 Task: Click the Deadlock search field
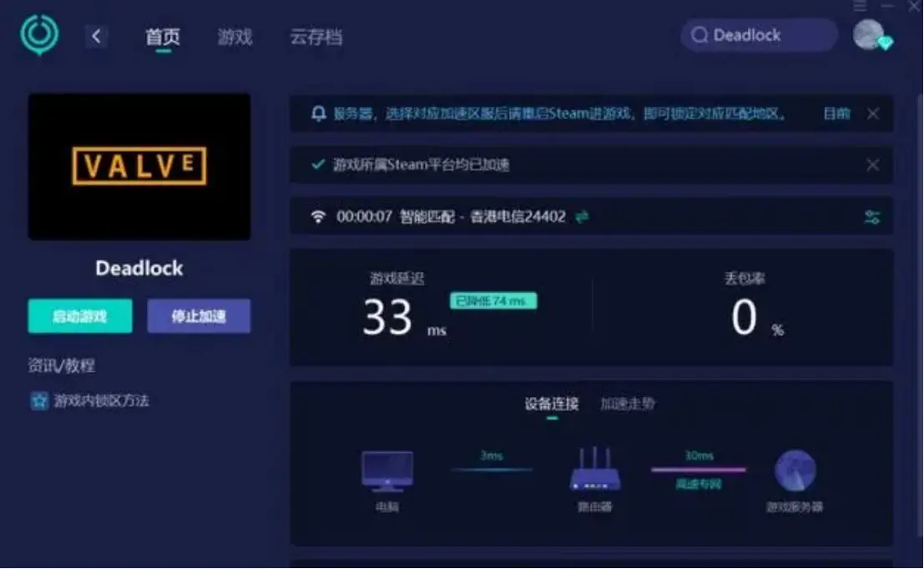click(x=758, y=35)
